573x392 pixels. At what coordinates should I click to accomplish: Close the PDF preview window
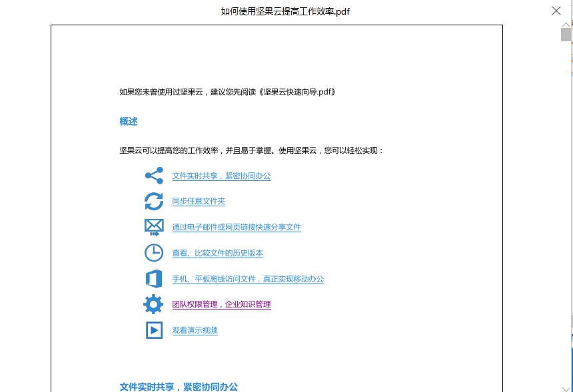pos(556,11)
